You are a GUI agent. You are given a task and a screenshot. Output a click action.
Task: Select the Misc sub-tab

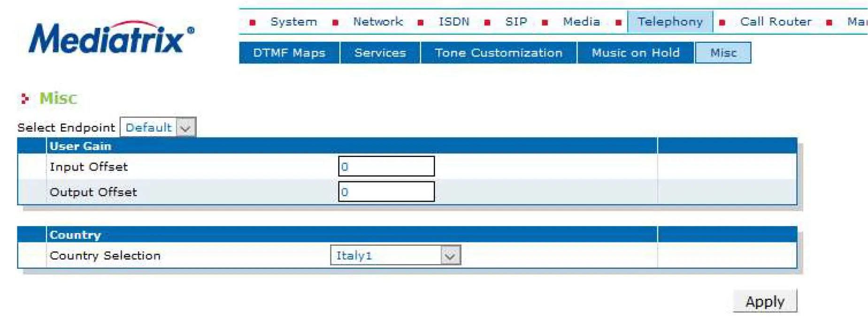click(723, 53)
